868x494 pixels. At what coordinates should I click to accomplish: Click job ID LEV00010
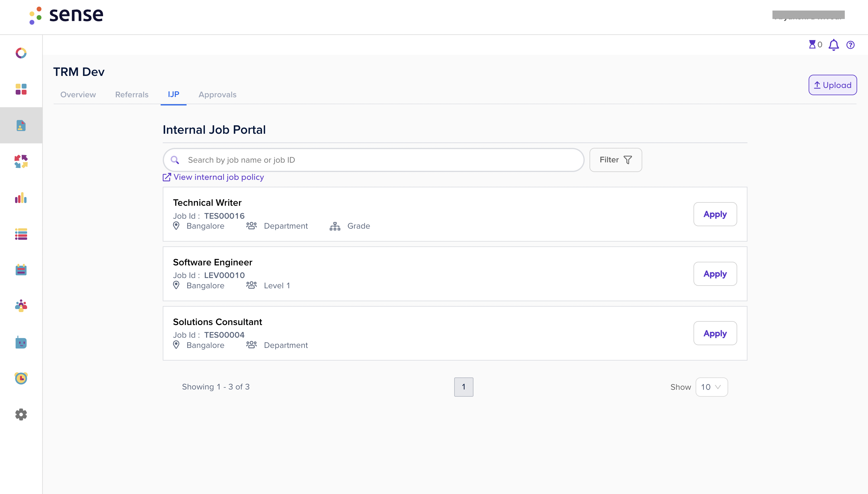point(224,275)
